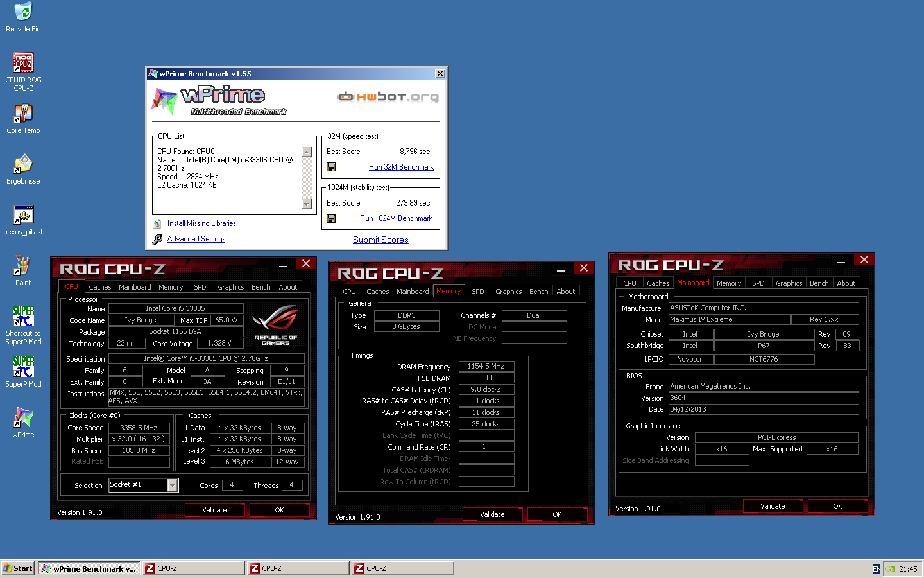Screen dimensions: 924x578
Task: Click OK in Memory CPU-Z window
Action: point(557,514)
